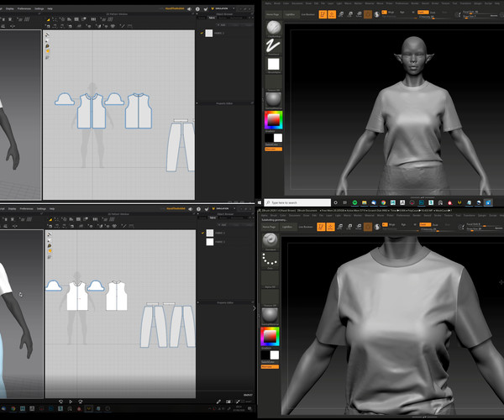504x420 pixels.
Task: Toggle Draw mode in bottom ZBrush window
Action: [330, 227]
